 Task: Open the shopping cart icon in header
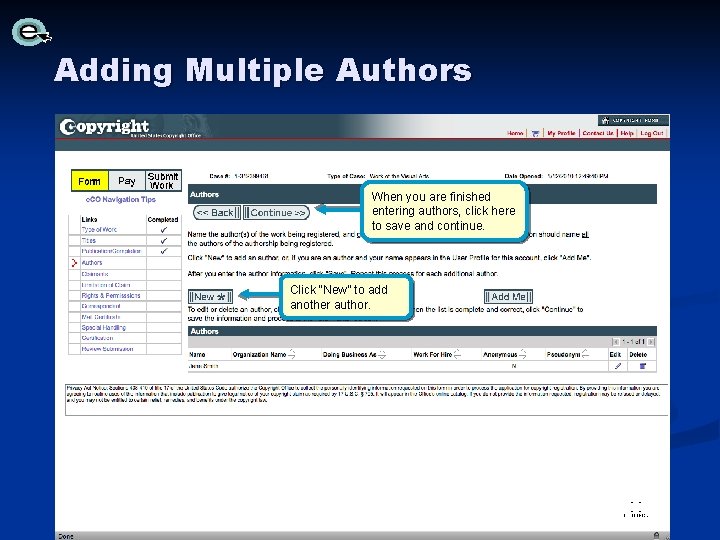(x=535, y=133)
